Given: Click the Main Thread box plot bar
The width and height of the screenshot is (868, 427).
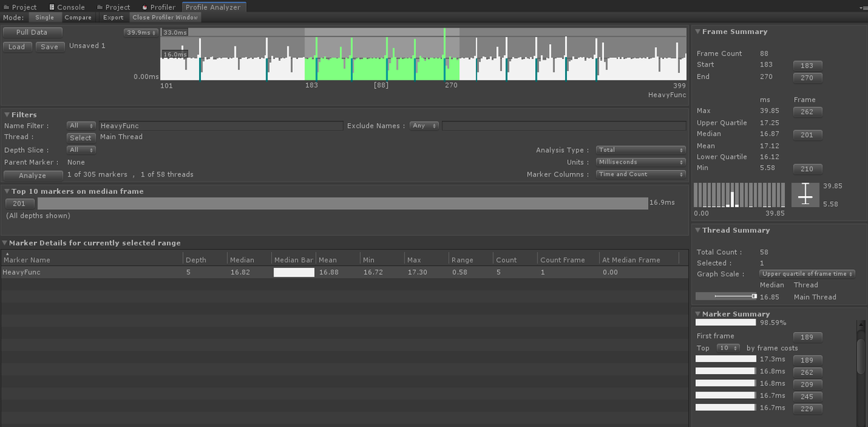Looking at the screenshot, I should tap(726, 296).
